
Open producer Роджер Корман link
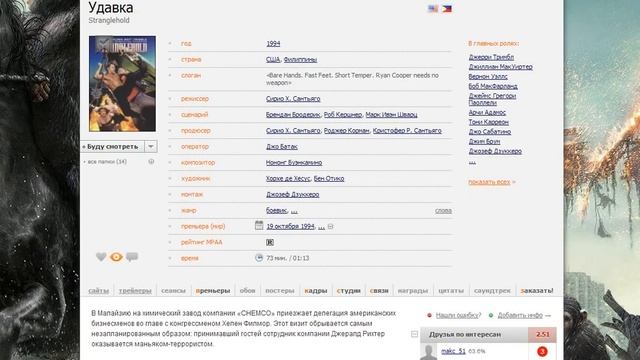click(x=347, y=131)
